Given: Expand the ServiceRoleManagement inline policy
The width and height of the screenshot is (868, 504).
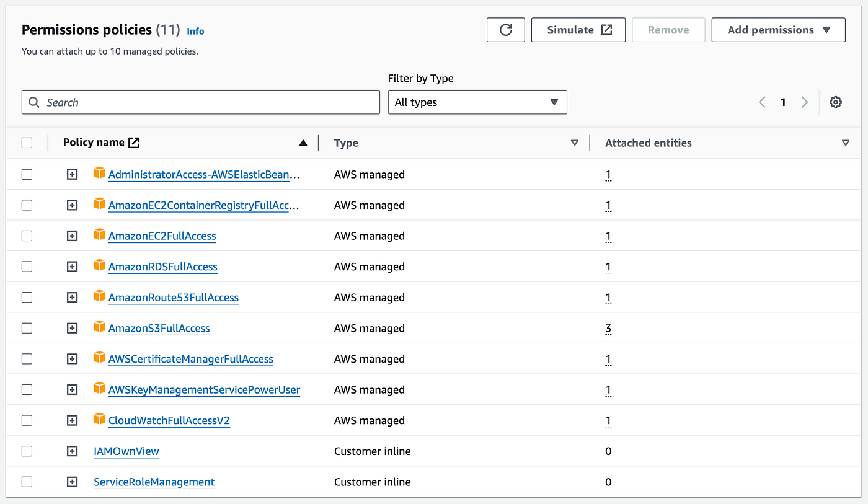Looking at the screenshot, I should [x=72, y=482].
